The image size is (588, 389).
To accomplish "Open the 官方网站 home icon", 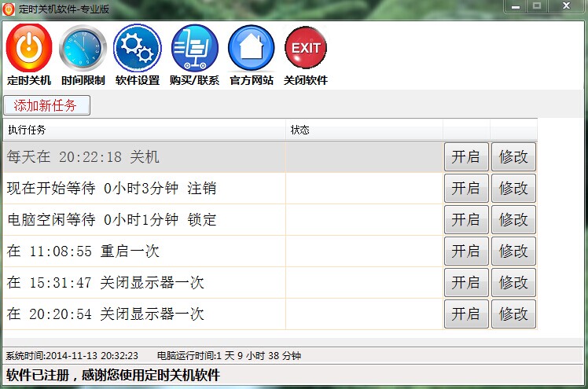I will (x=251, y=48).
